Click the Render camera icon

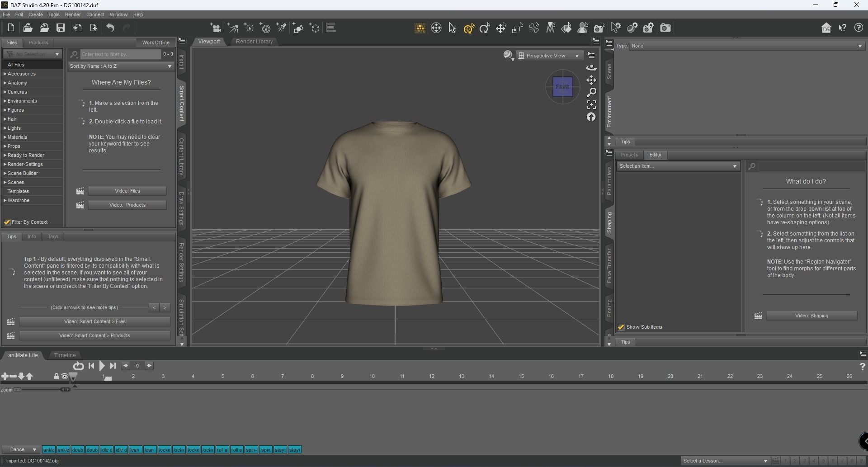point(665,28)
